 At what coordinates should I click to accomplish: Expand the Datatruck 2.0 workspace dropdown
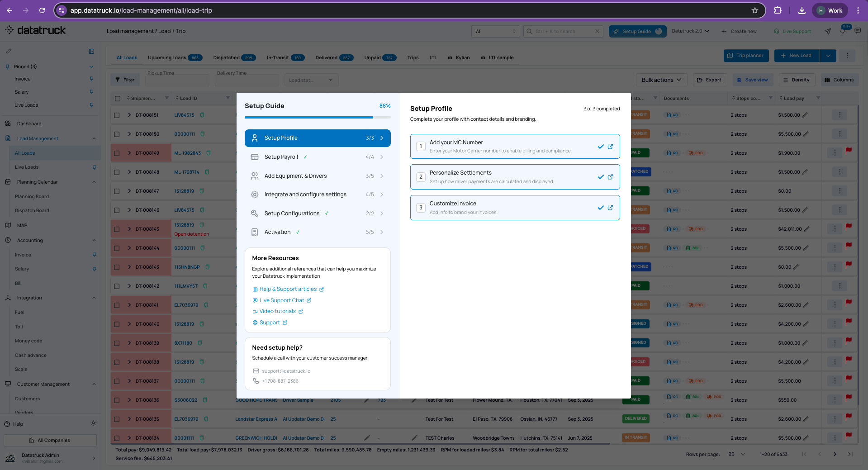[690, 31]
